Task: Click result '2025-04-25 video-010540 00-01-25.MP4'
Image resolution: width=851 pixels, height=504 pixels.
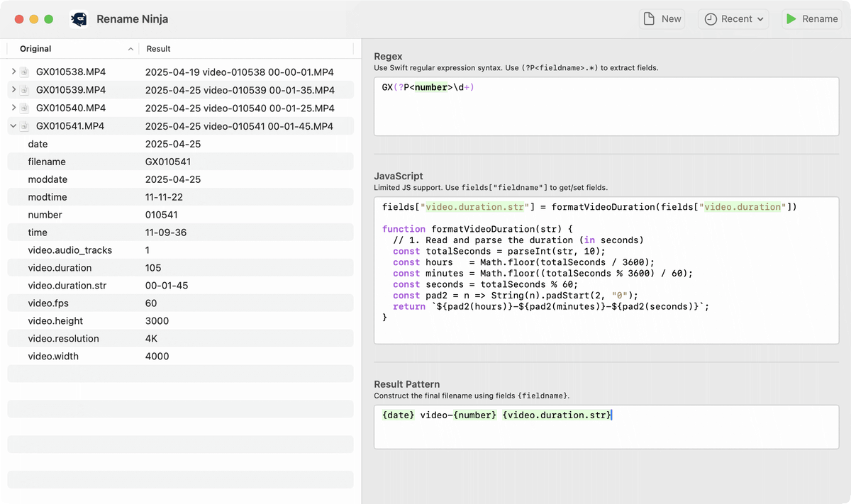Action: coord(240,108)
